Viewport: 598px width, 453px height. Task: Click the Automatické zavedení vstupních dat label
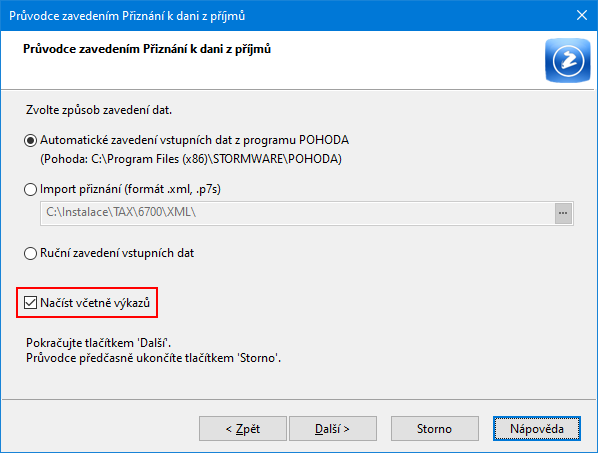pos(195,140)
